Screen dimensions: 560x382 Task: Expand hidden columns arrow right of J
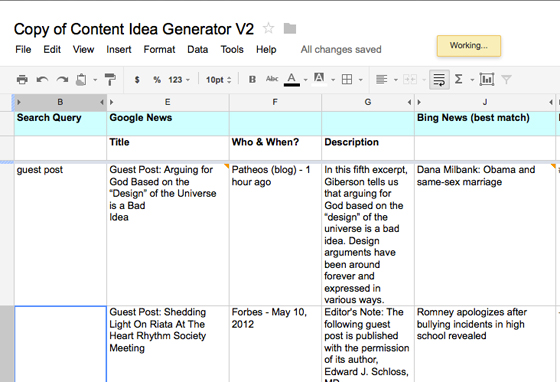(x=551, y=102)
